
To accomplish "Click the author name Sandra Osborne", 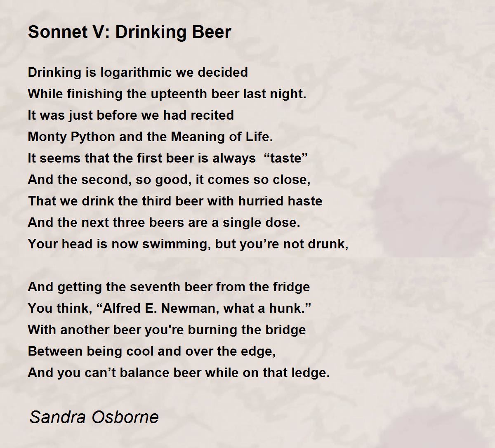I will click(94, 417).
